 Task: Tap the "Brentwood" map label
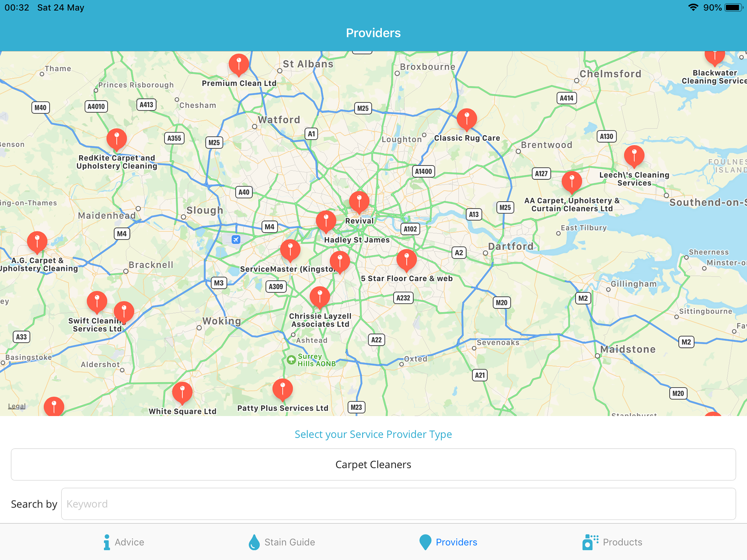click(546, 145)
